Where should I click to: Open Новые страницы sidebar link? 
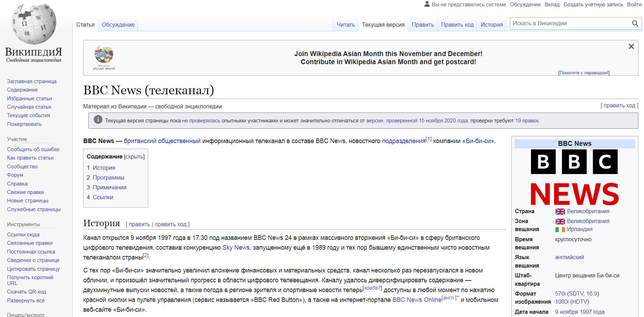point(28,201)
